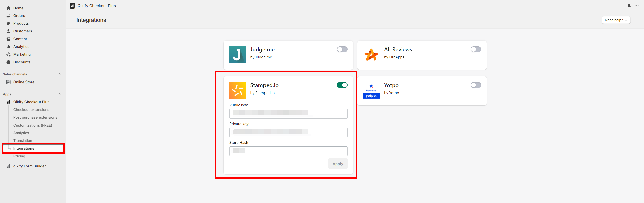Pin the app using the pin icon
This screenshot has height=203, width=644.
point(629,6)
